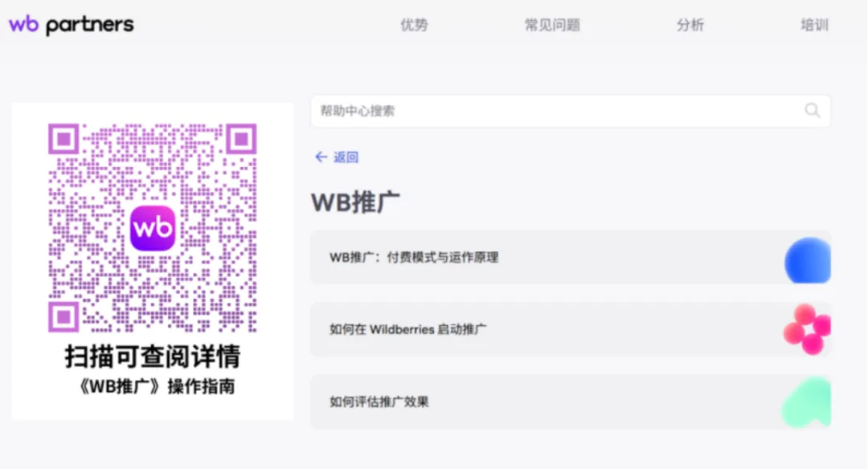Click the 扫描可查阅详情 caption text
This screenshot has height=469, width=868.
(x=153, y=357)
